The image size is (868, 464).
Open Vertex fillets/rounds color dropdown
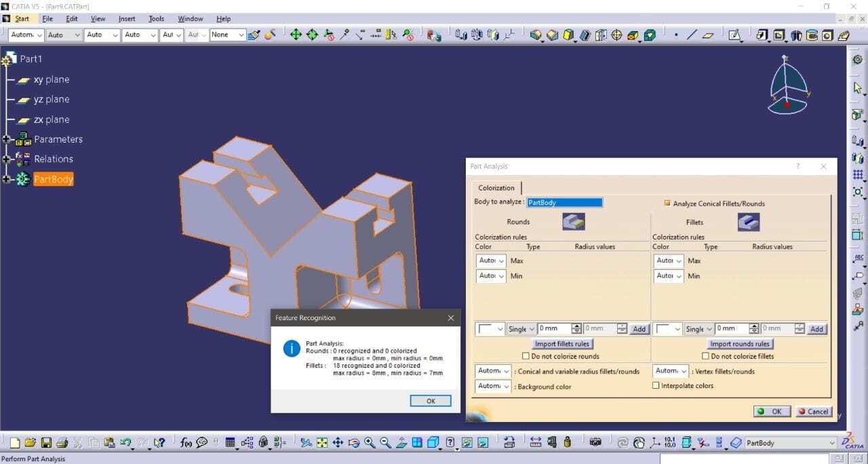671,371
